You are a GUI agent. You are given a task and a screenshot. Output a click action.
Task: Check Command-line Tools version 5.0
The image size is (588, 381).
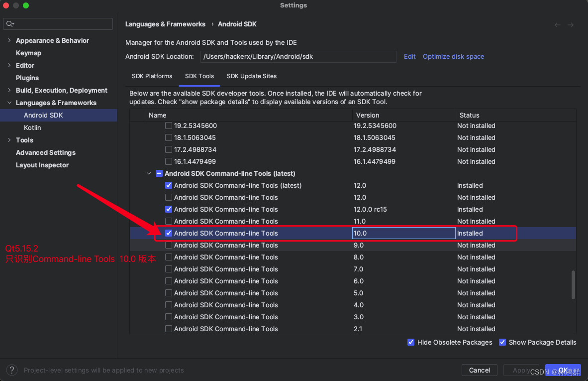coord(169,293)
